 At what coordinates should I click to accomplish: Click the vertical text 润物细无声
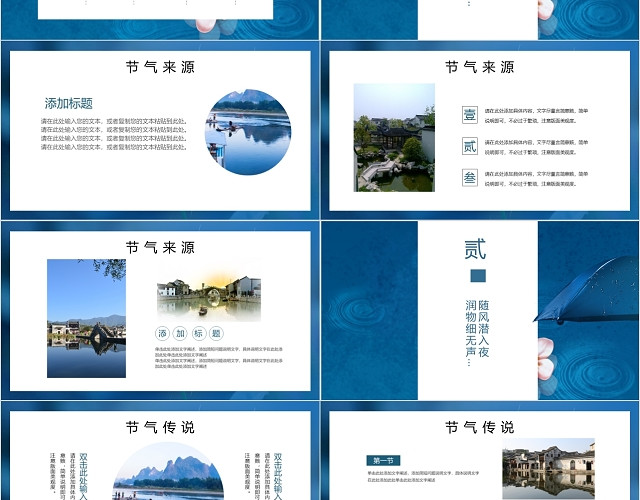[471, 333]
